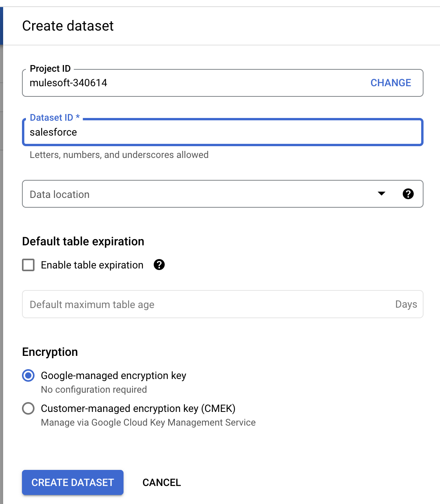Click the Days unit suffix

click(406, 305)
